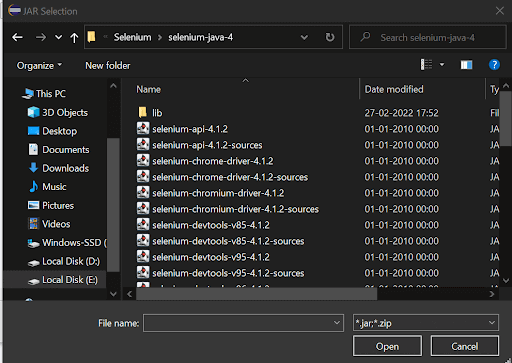Open Downloads in navigation pane
512x363 pixels.
[59, 168]
